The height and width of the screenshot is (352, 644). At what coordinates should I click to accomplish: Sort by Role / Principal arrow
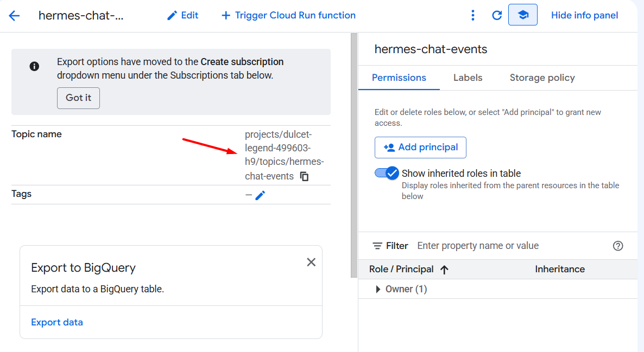(444, 270)
